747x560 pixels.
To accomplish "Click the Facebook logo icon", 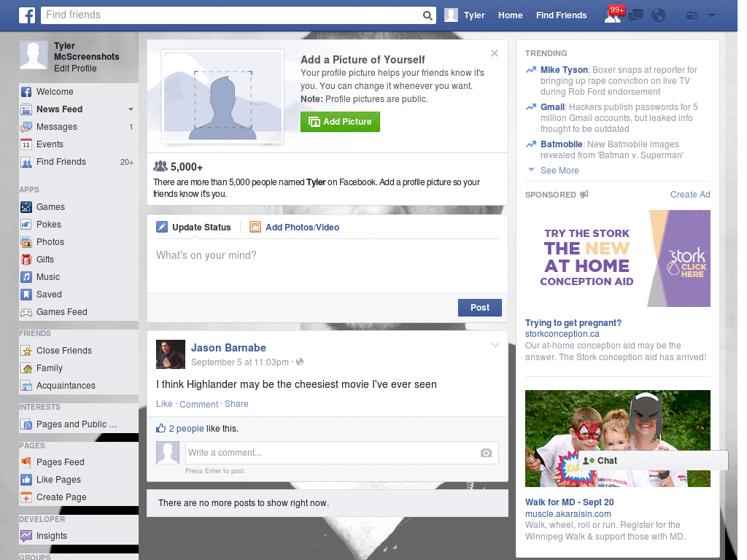I will tap(26, 15).
